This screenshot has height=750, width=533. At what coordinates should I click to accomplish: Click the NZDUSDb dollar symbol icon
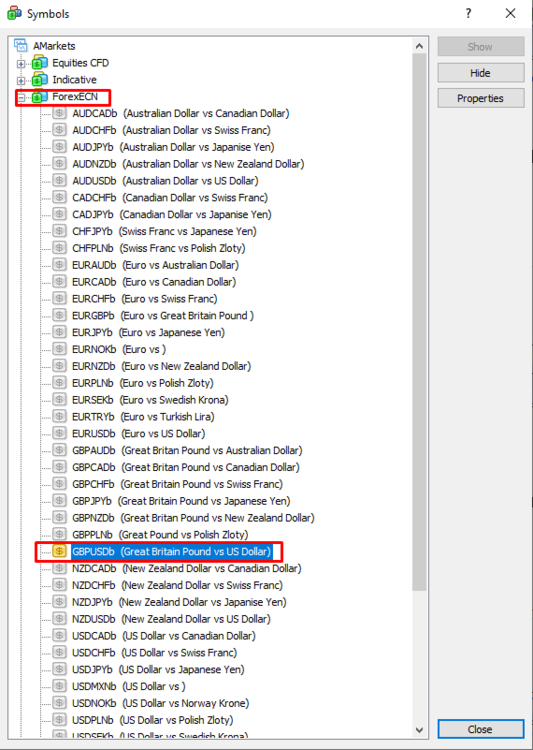(59, 619)
